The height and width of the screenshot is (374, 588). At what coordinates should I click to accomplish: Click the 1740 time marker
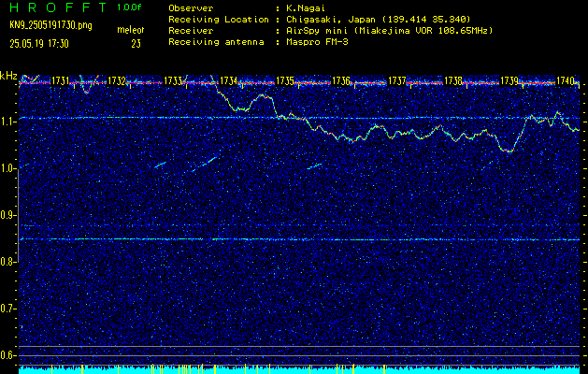(x=566, y=80)
